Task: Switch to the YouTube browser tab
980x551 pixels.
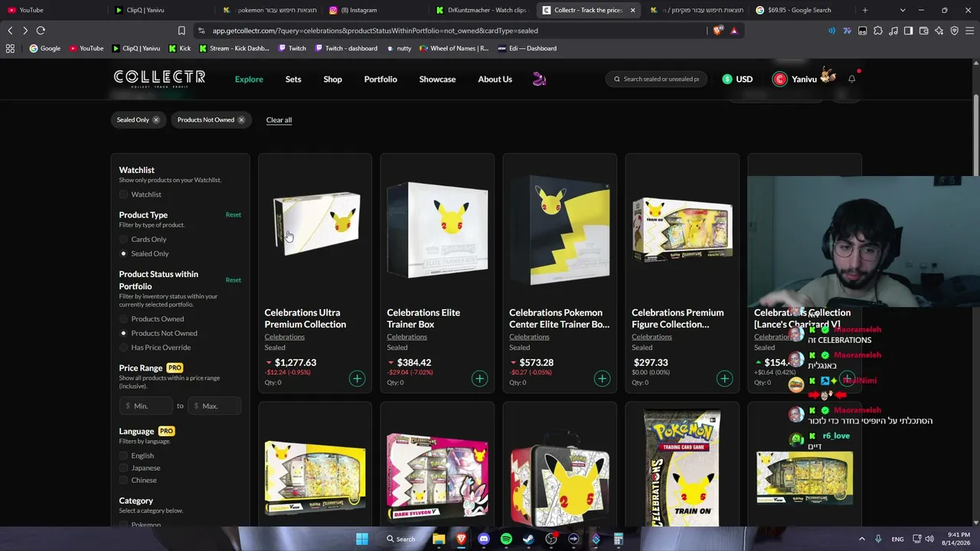Action: [x=52, y=10]
